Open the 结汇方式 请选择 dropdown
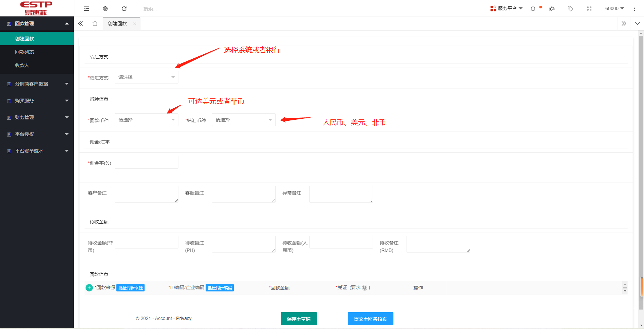This screenshot has width=644, height=329. 146,77
